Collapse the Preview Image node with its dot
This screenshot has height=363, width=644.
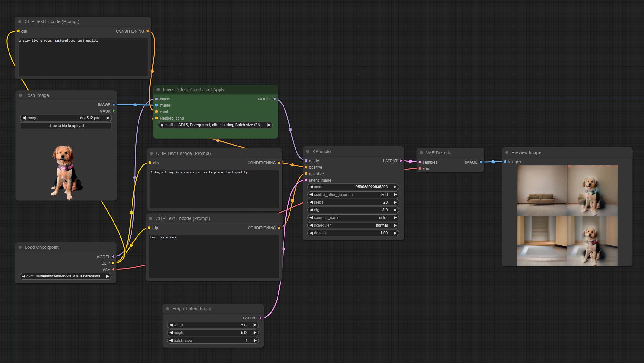click(507, 152)
